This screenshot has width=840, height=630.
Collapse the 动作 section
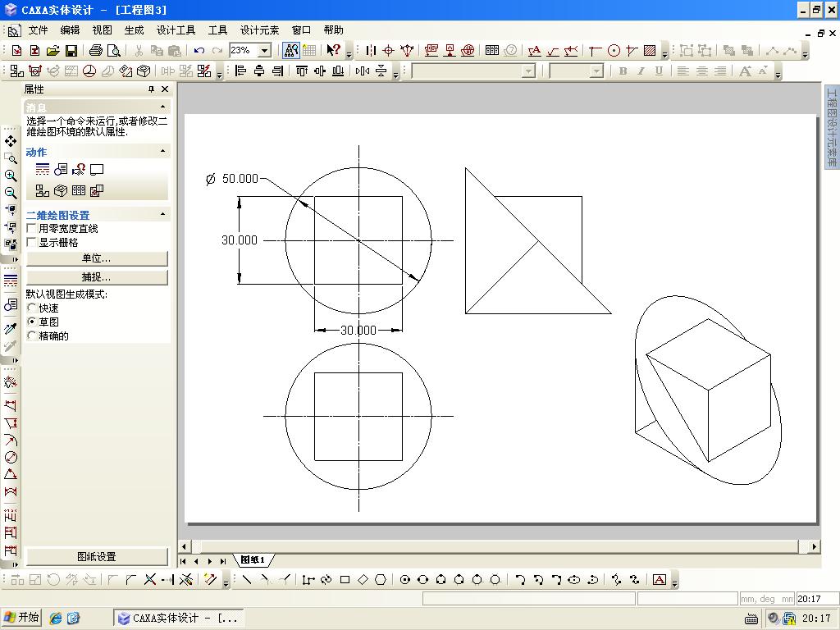[163, 152]
